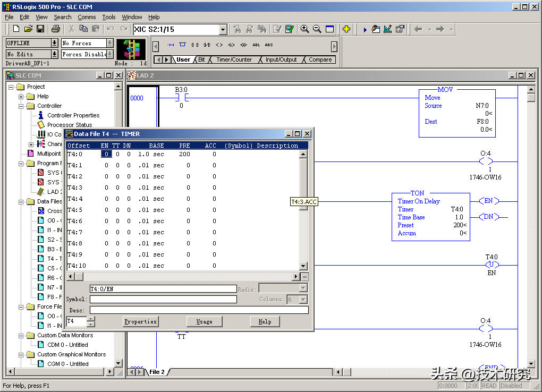The width and height of the screenshot is (542, 392).
Task: Collapse the Data Files tree folder
Action: pos(22,202)
